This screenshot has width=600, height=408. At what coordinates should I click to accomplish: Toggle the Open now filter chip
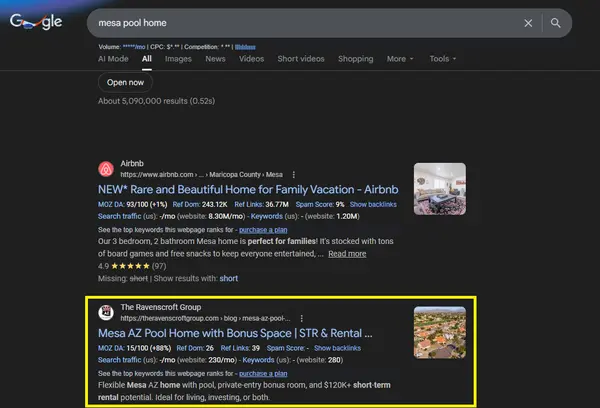click(126, 83)
